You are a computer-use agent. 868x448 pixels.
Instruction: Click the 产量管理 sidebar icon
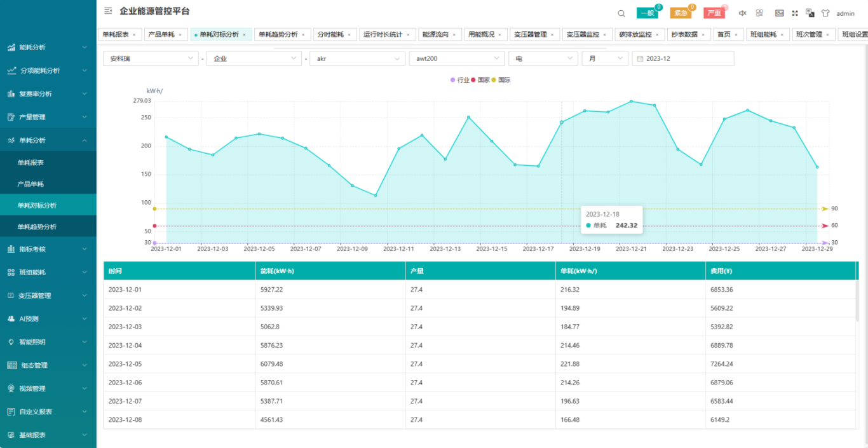[x=11, y=117]
